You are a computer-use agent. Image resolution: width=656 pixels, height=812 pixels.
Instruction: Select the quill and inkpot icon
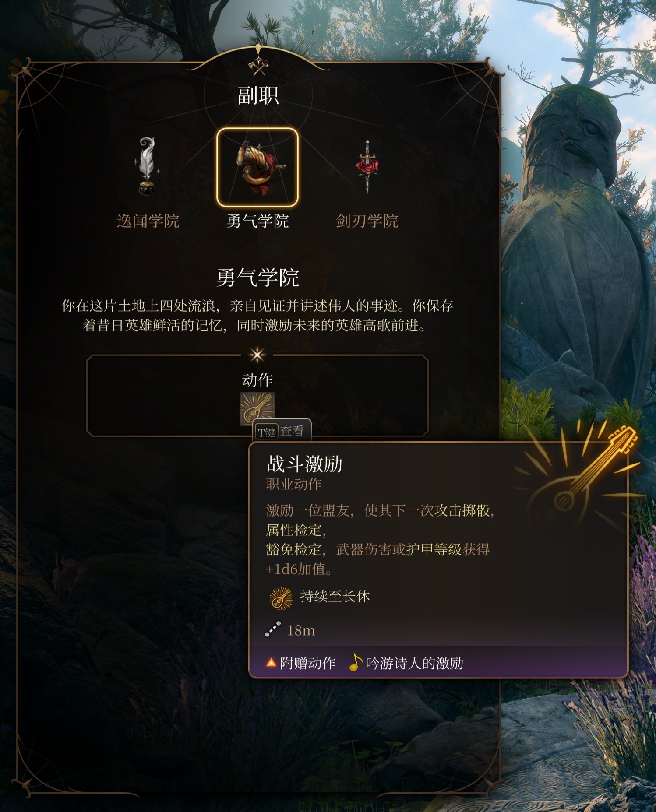147,167
